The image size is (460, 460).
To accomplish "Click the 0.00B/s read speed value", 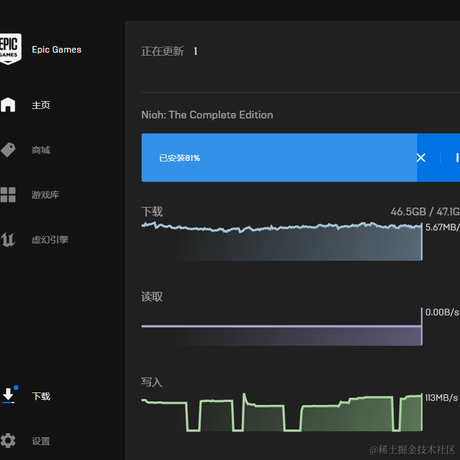I will click(x=442, y=312).
